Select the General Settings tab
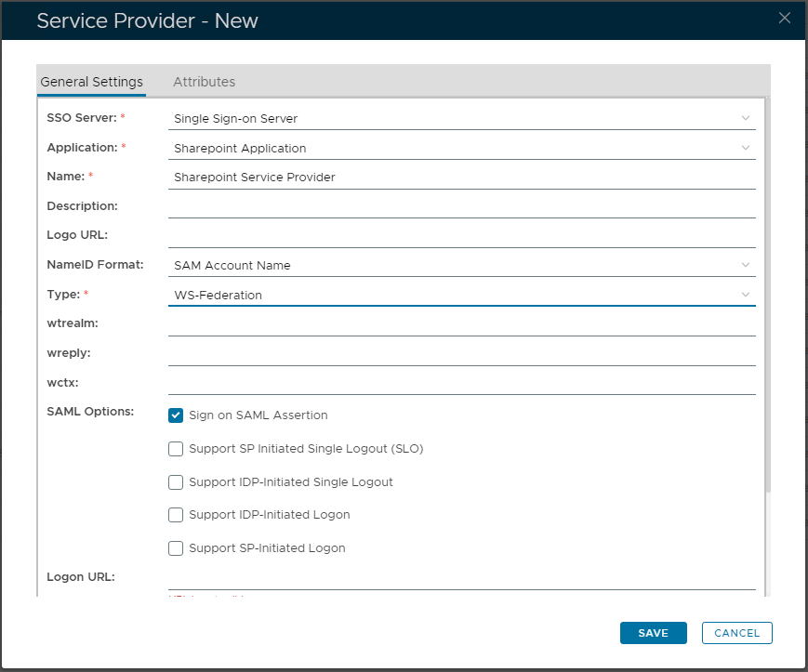The image size is (808, 672). click(91, 82)
